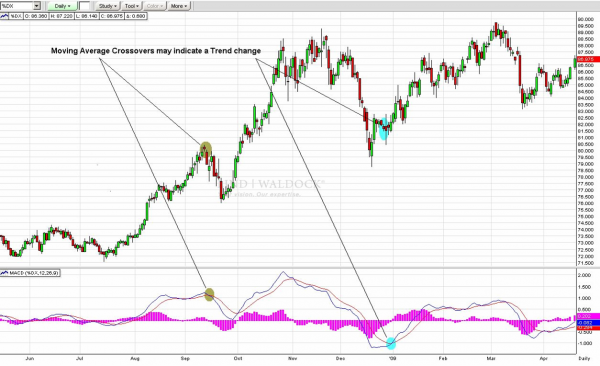600x366 pixels.
Task: Open the symbol dropdown arrow next to %DX
Action: tap(37, 6)
